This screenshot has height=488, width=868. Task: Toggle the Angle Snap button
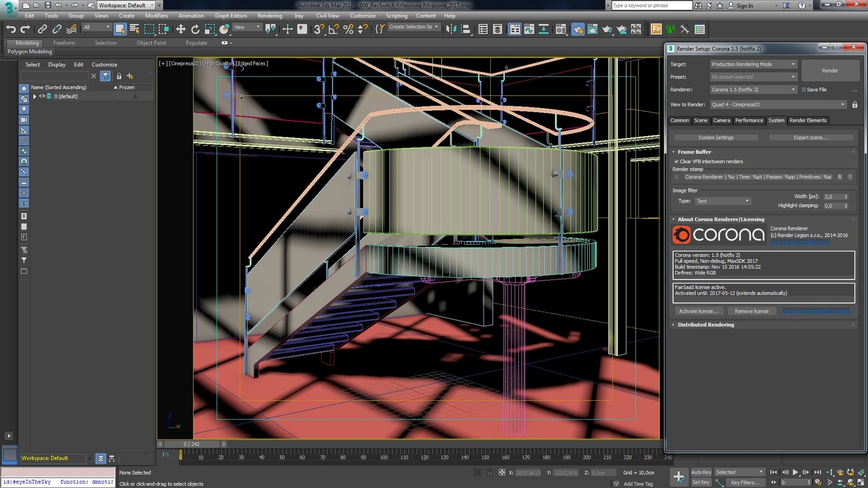333,29
